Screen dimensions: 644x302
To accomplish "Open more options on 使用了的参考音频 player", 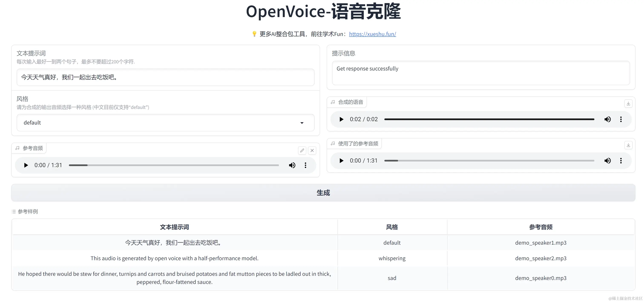I will (621, 161).
